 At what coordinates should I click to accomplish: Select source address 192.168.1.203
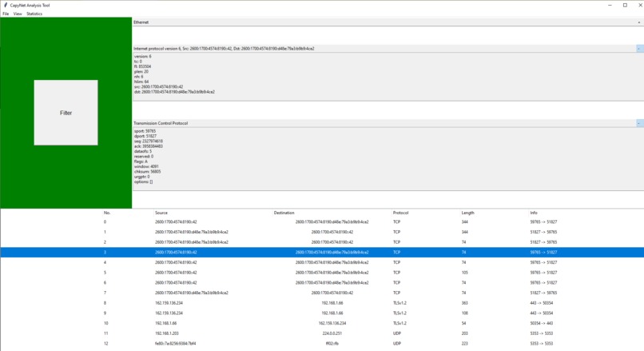click(x=167, y=333)
